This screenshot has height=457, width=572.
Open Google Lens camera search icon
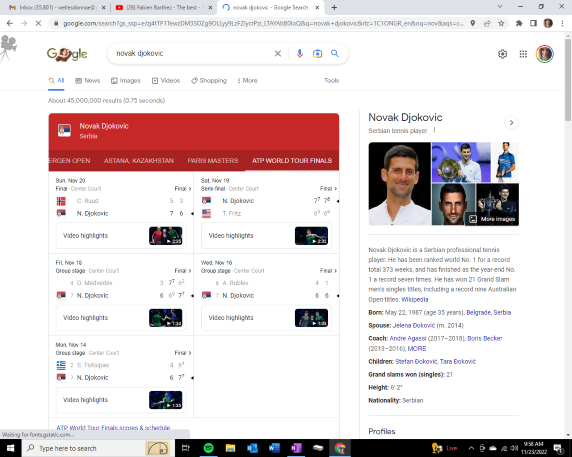(x=317, y=54)
